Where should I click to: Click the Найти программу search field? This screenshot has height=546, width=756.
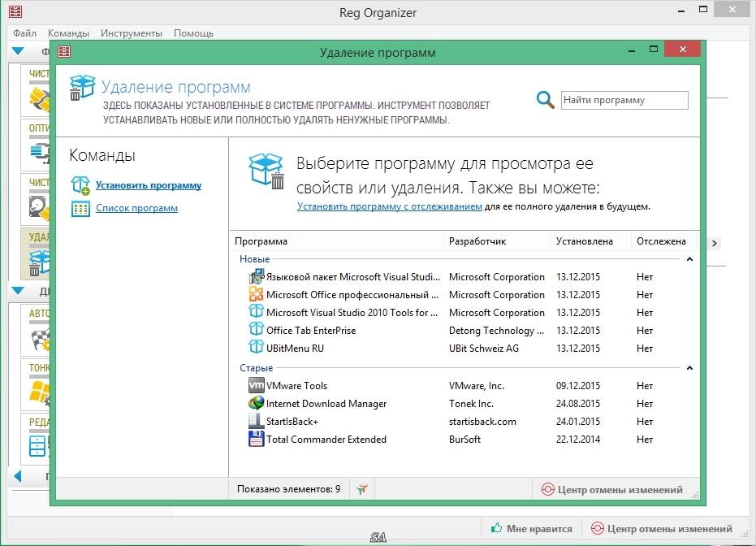[624, 100]
